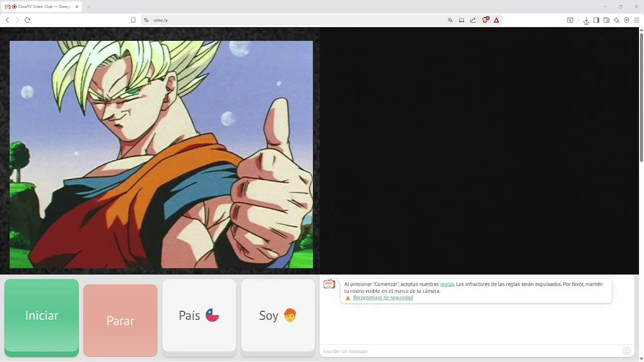Click the warning triangle icon by safety reminder
Viewport: 644px width, 362px height.
pos(348,298)
